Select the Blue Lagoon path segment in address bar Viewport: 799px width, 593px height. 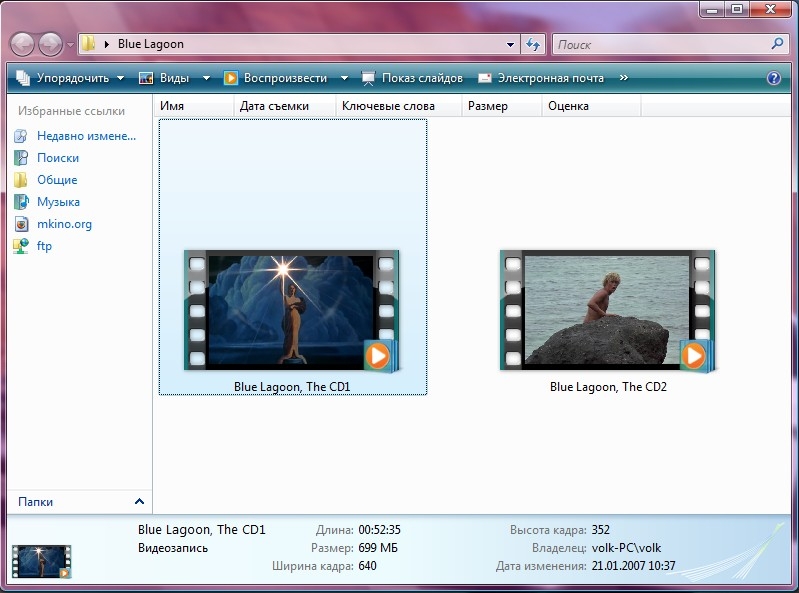pyautogui.click(x=151, y=44)
